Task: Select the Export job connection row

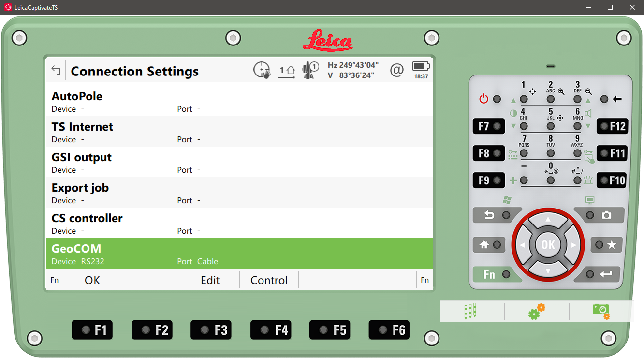Action: pyautogui.click(x=239, y=193)
